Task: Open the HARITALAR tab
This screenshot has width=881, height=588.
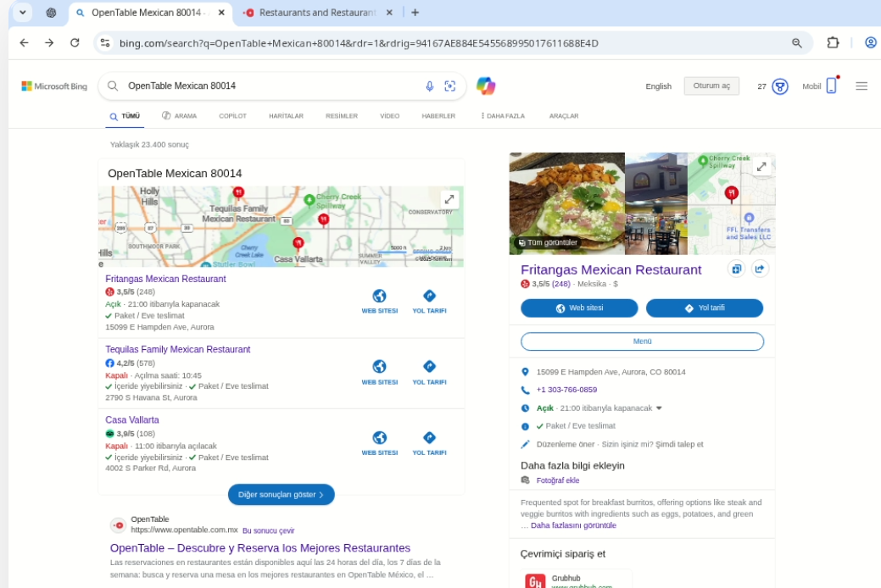Action: tap(286, 116)
